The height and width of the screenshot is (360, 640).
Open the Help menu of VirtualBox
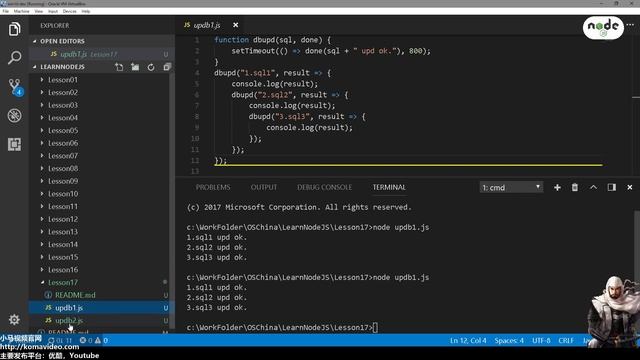click(86, 11)
